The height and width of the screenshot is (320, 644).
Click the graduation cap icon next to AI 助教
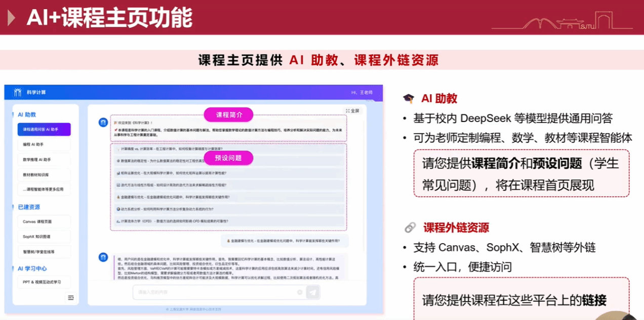pos(409,98)
